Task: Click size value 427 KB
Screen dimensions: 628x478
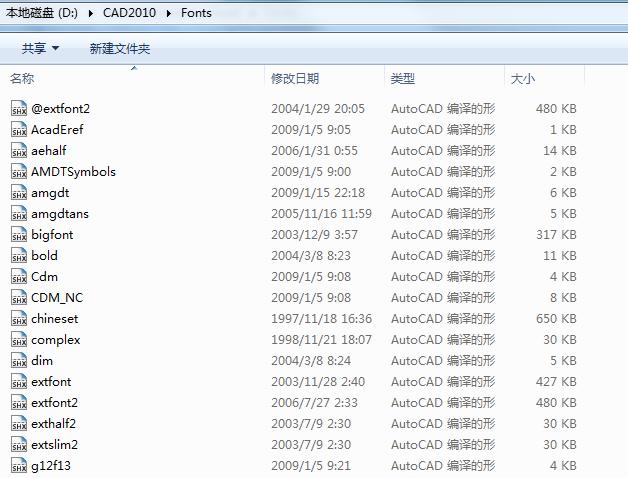Action: click(556, 381)
